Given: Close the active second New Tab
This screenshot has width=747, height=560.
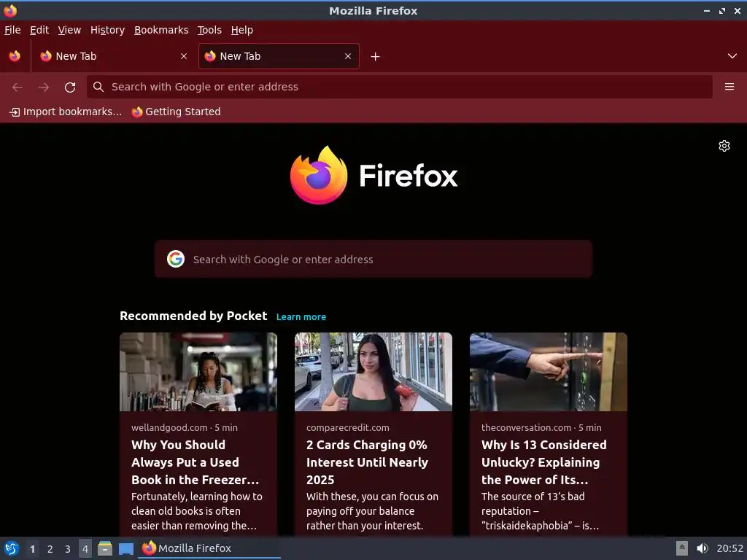Looking at the screenshot, I should coord(348,56).
